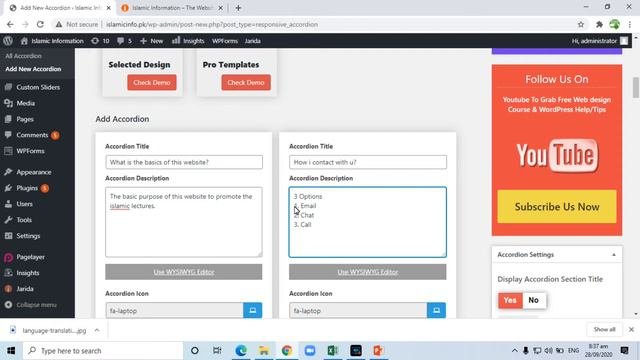The image size is (640, 360).
Task: Open the updates counter showing 10
Action: 100,41
